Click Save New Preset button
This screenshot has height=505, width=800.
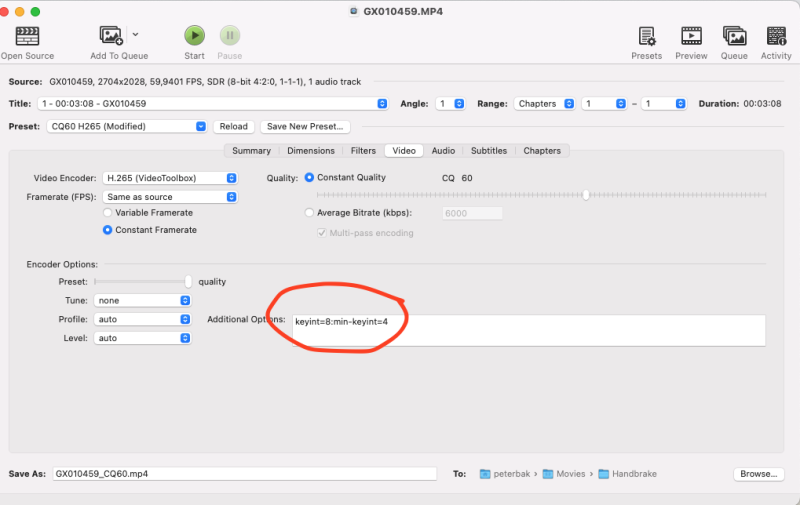[305, 127]
